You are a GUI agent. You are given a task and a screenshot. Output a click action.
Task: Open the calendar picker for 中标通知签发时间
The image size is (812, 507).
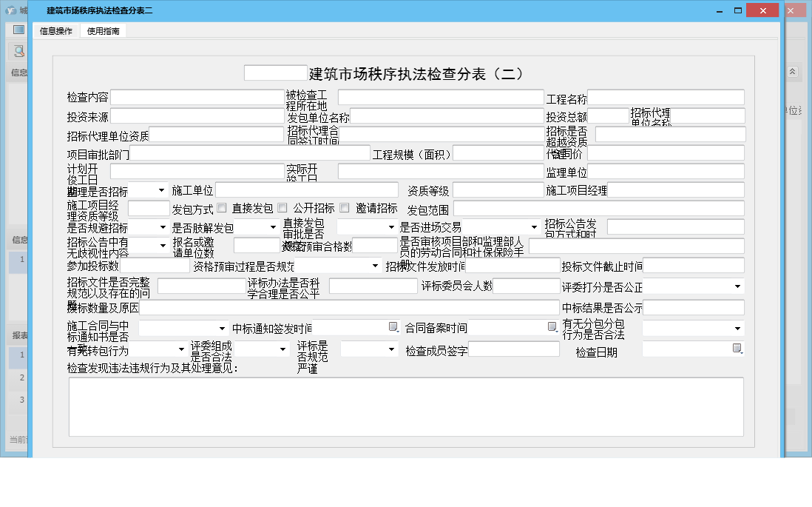pos(392,327)
